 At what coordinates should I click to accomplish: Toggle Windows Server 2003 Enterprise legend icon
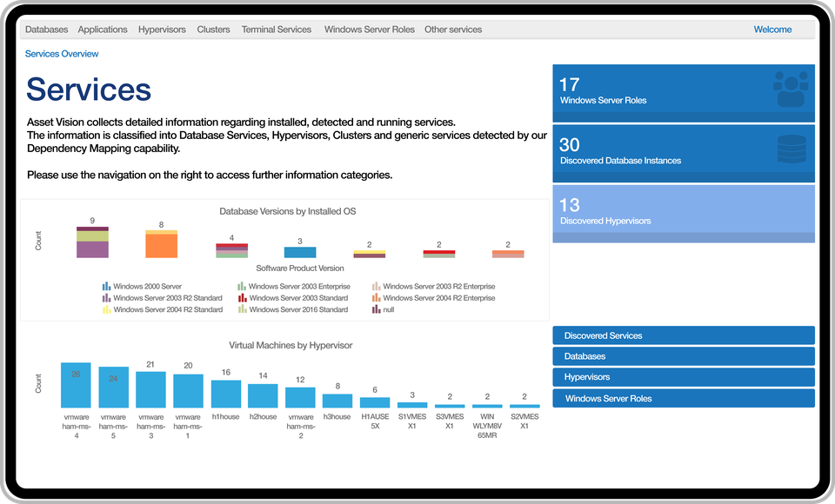pos(242,287)
